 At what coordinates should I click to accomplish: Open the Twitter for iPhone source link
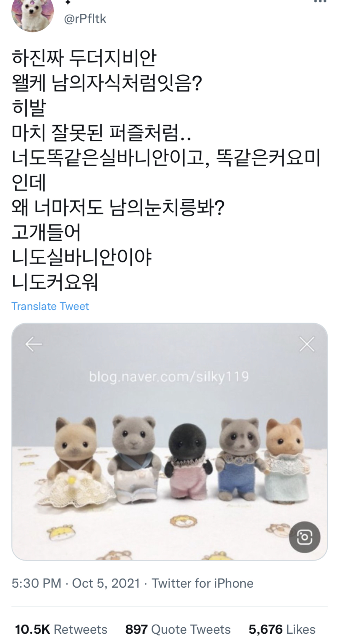click(202, 583)
